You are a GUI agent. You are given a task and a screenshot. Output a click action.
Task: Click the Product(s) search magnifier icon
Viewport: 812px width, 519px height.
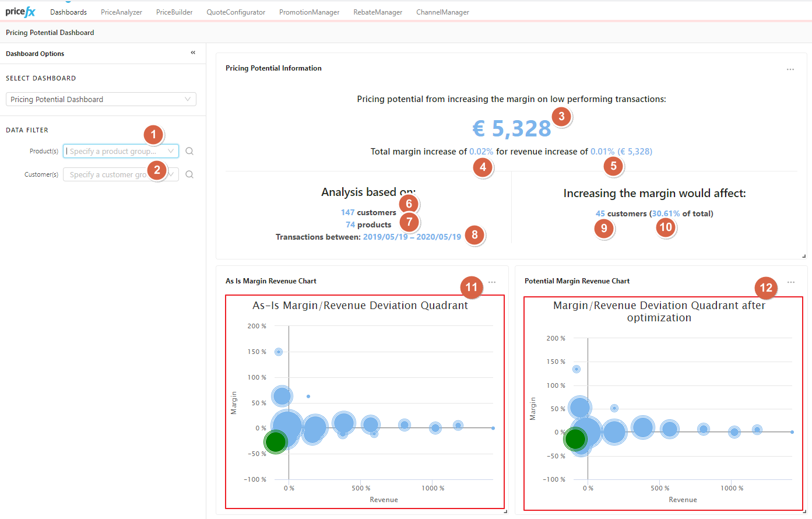189,151
